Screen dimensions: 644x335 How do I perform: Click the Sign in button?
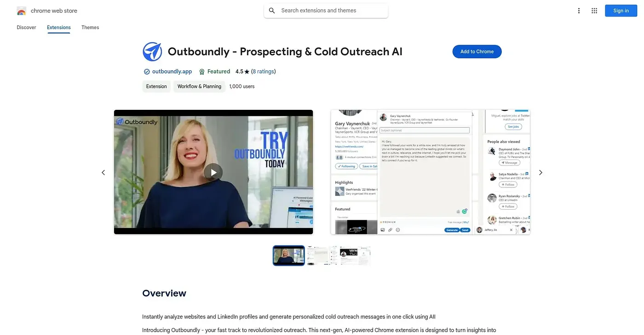coord(621,11)
